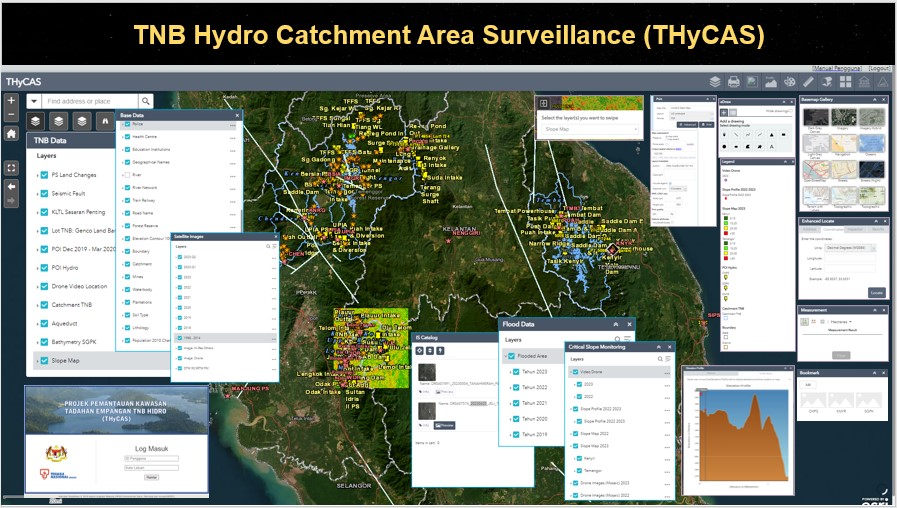Toggle Flooded Area layer checkbox
Image resolution: width=897 pixels, height=508 pixels.
511,356
